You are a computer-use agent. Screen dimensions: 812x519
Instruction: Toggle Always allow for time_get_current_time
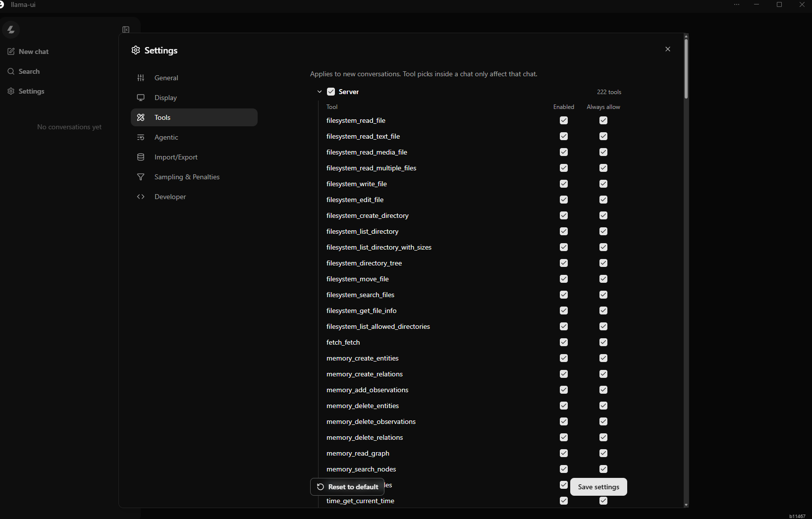tap(603, 501)
